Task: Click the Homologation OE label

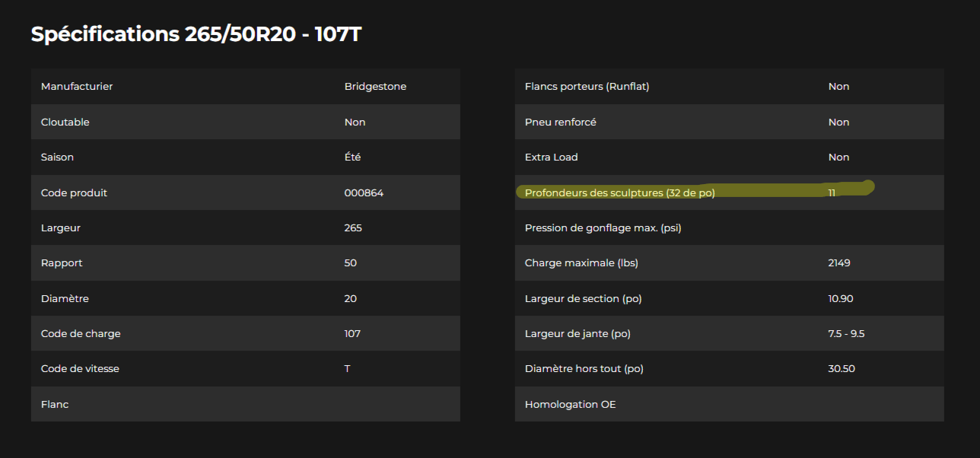Action: [x=570, y=405]
